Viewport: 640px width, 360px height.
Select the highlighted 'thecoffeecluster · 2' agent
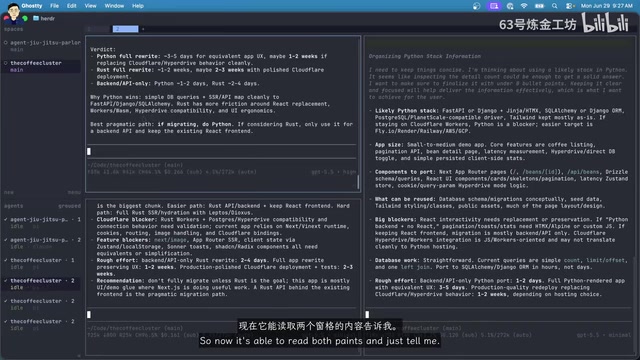(x=42, y=284)
